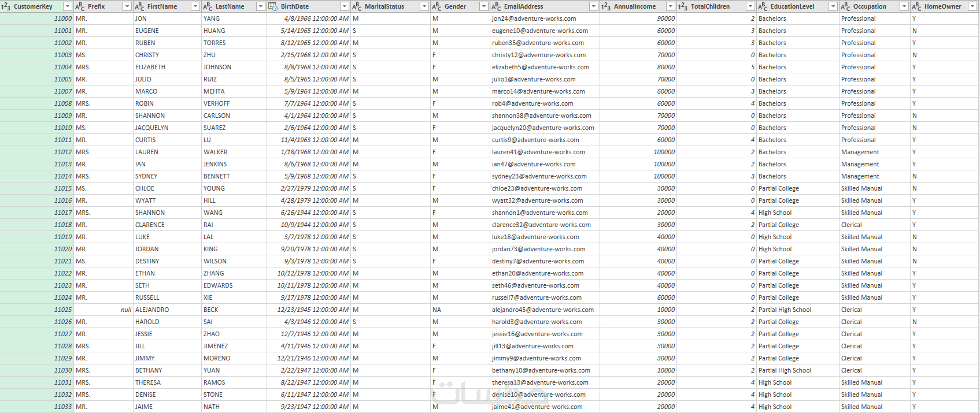Screen dimensions: 980x413
Task: Click the jon24@adventure-works.com email cell
Action: 544,18
